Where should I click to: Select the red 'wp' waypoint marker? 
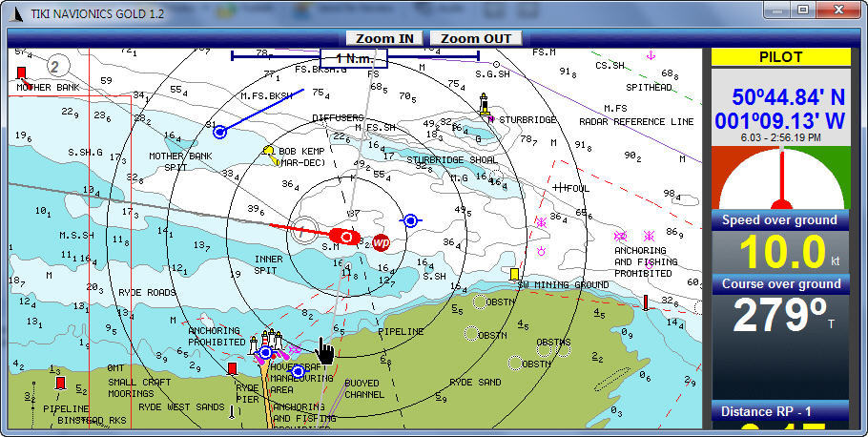click(x=381, y=242)
